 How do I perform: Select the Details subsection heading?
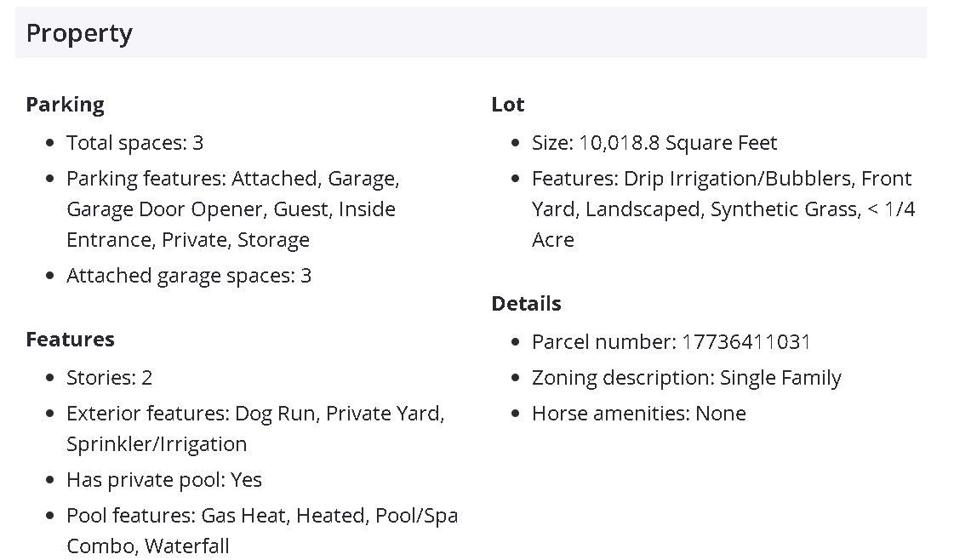click(x=526, y=304)
